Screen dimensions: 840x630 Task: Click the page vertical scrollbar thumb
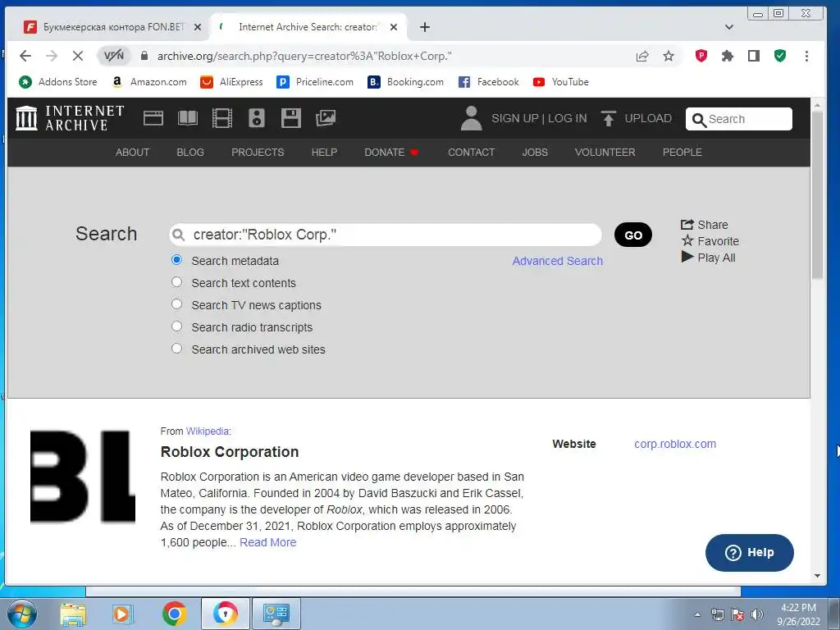click(x=817, y=195)
